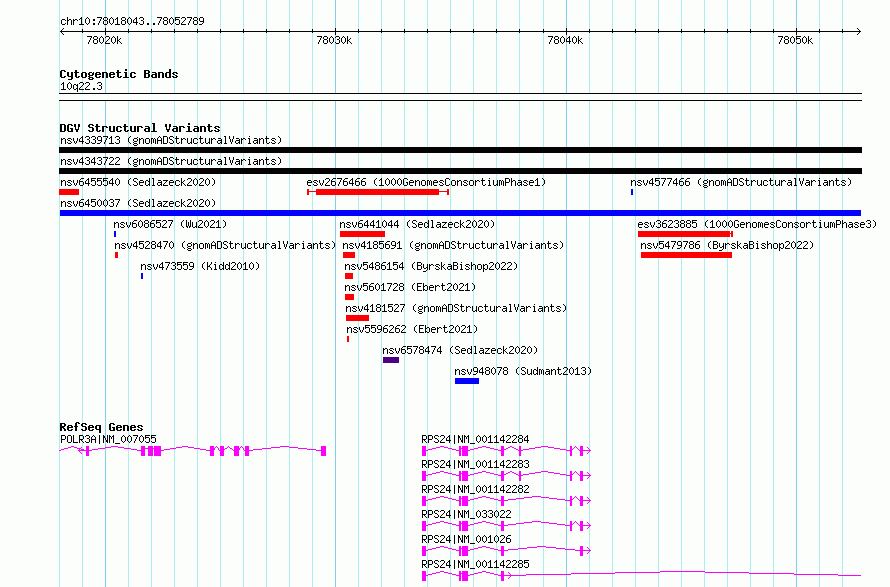Click the Cytogenetic Bands track title

coord(119,74)
